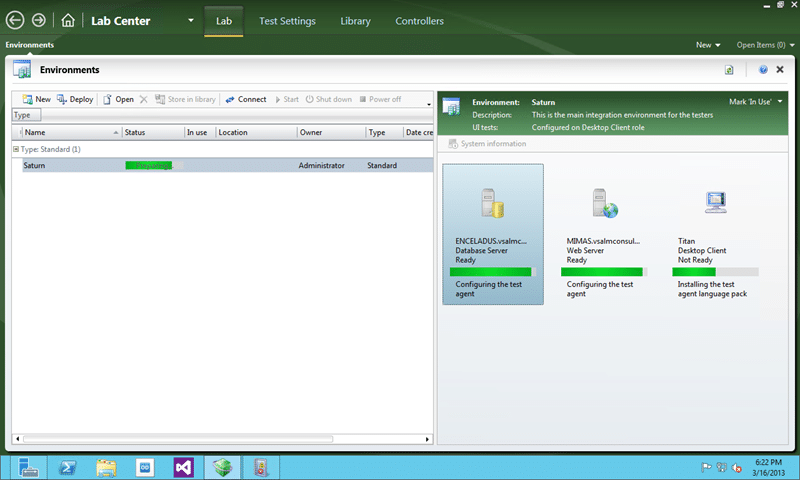The height and width of the screenshot is (480, 800).
Task: Click the System information button
Action: (x=487, y=144)
